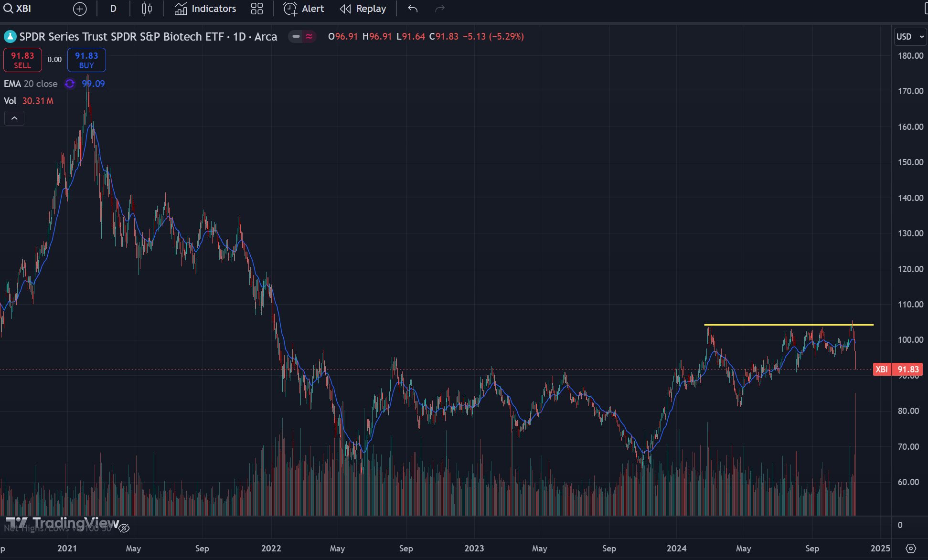Click the XBI 91.83 price label
Image resolution: width=928 pixels, height=560 pixels.
pyautogui.click(x=898, y=370)
